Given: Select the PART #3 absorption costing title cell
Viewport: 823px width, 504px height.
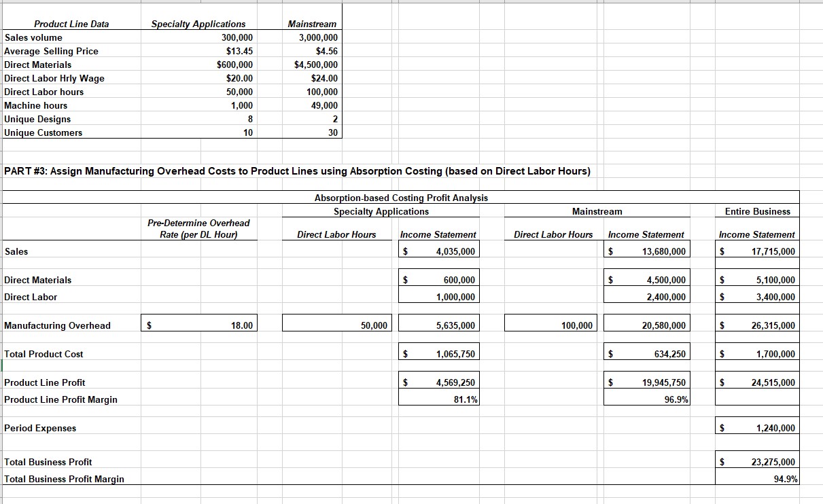Looking at the screenshot, I should point(296,171).
